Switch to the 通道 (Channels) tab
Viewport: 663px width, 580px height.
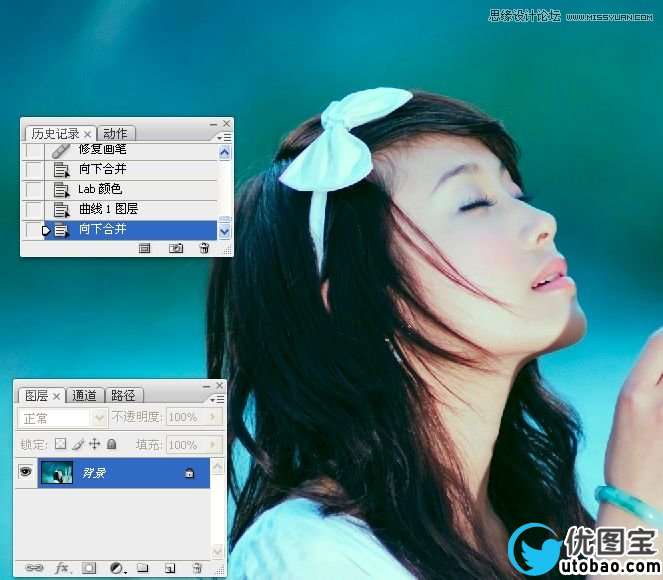[x=84, y=396]
